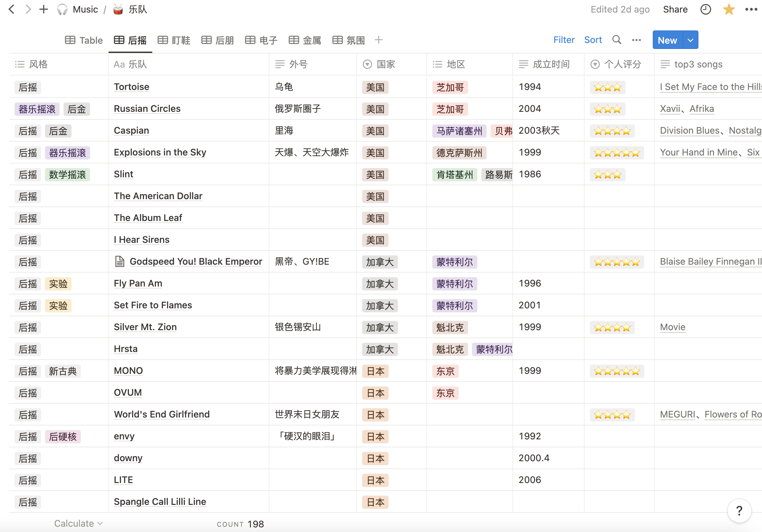Switch to the 盯鞋 view tab
762x532 pixels.
coord(174,40)
